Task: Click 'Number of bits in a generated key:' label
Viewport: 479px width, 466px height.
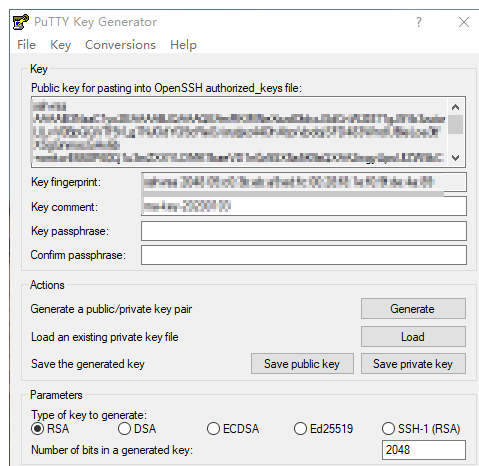Action: pyautogui.click(x=112, y=450)
